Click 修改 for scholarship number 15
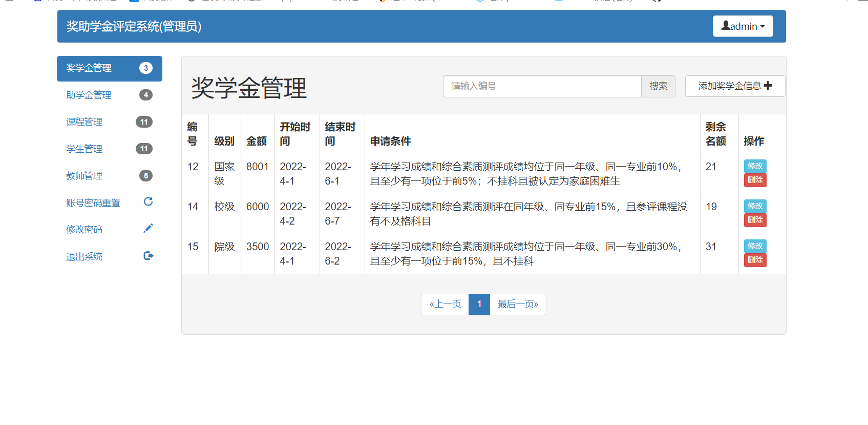The image size is (868, 425). coord(755,246)
